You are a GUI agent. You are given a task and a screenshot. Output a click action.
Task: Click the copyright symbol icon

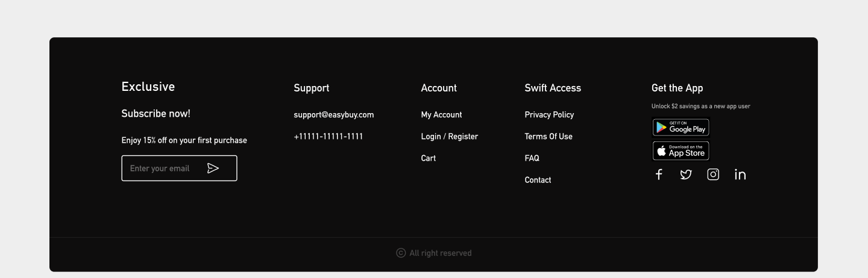coord(401,253)
